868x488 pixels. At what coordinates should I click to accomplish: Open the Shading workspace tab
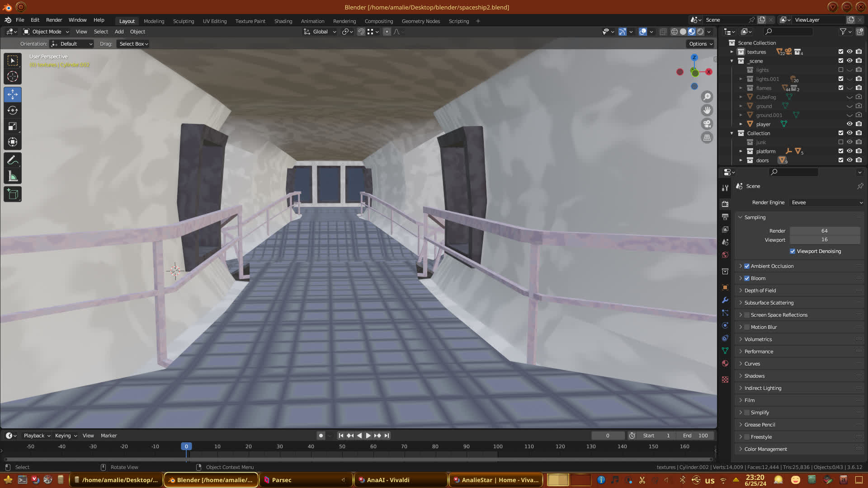click(283, 21)
